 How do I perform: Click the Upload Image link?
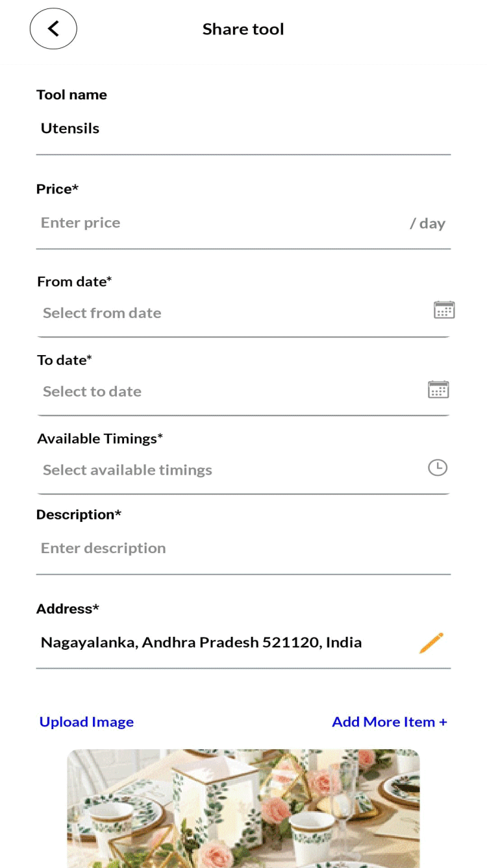tap(86, 722)
